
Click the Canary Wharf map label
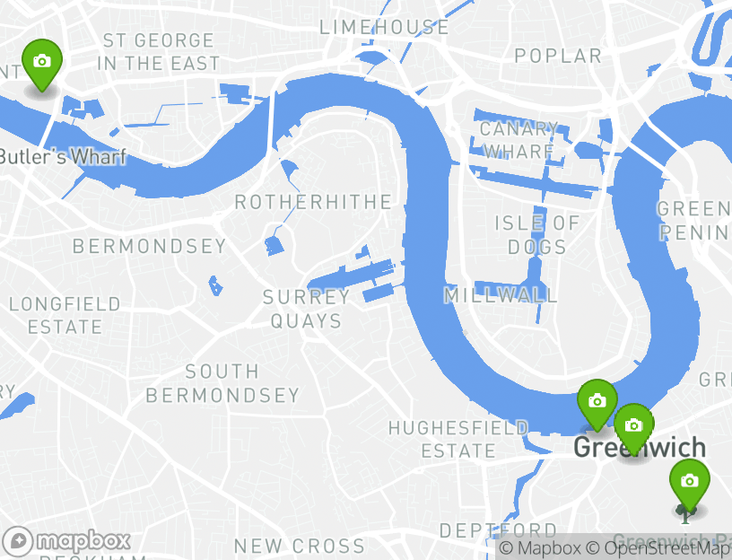pyautogui.click(x=518, y=140)
